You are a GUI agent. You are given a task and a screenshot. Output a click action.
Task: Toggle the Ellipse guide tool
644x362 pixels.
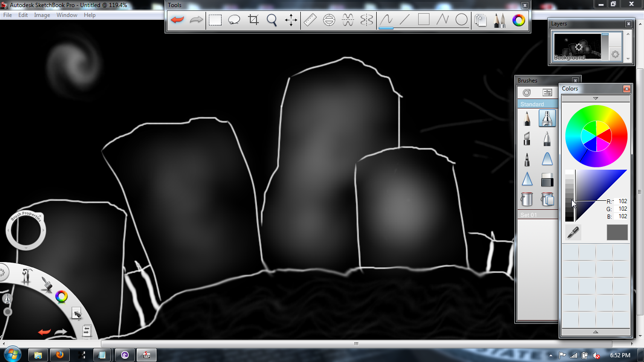329,20
